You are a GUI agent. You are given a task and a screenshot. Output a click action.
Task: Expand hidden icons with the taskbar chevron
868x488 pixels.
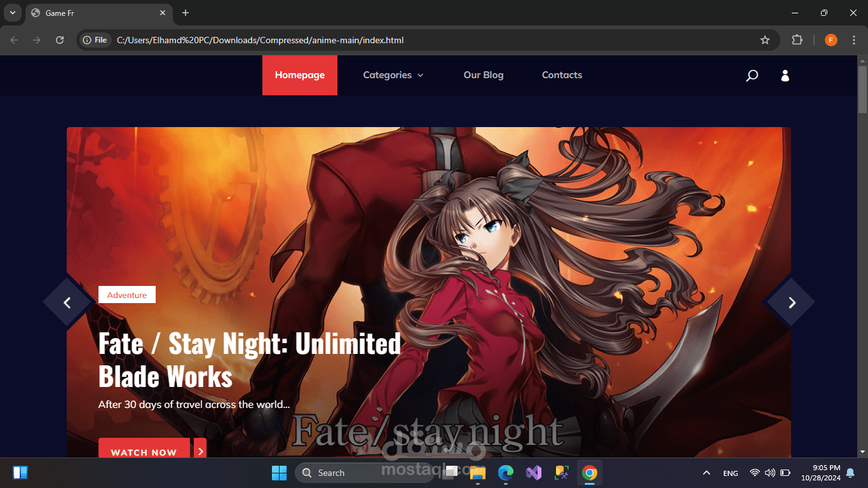(706, 473)
